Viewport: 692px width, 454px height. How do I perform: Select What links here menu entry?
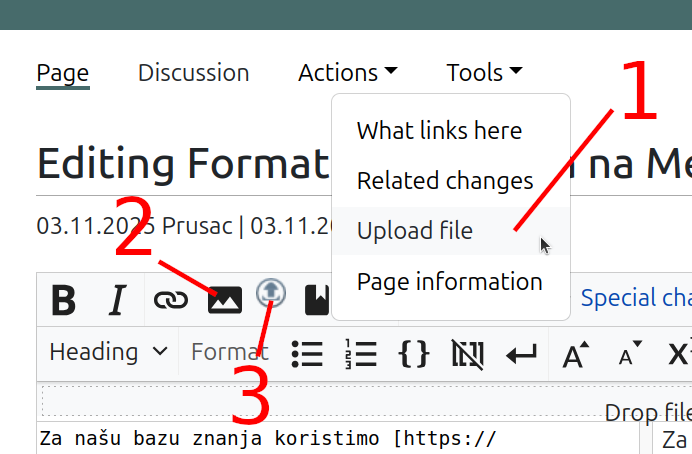pyautogui.click(x=439, y=131)
